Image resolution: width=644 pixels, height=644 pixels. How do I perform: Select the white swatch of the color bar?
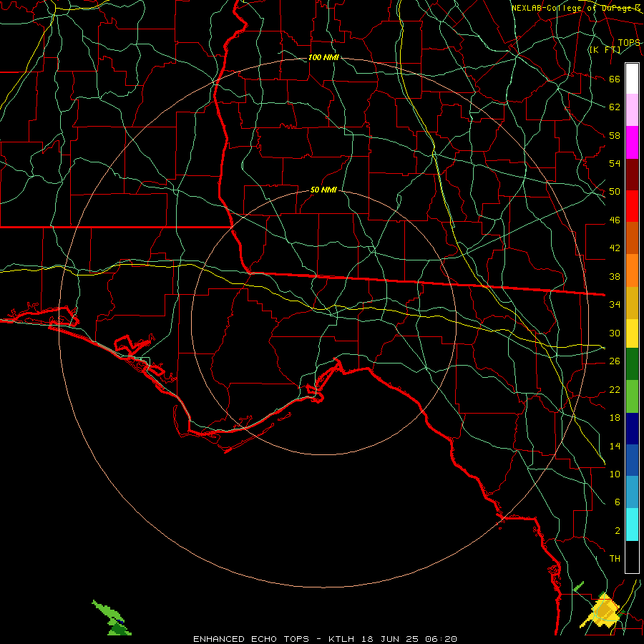632,79
